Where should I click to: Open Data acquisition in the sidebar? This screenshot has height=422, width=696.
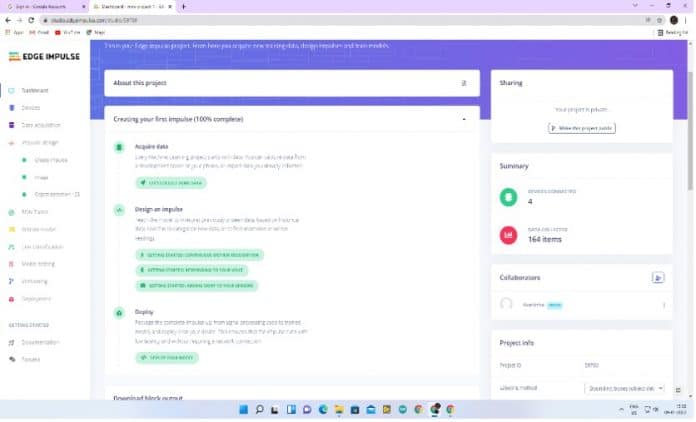[x=40, y=125]
